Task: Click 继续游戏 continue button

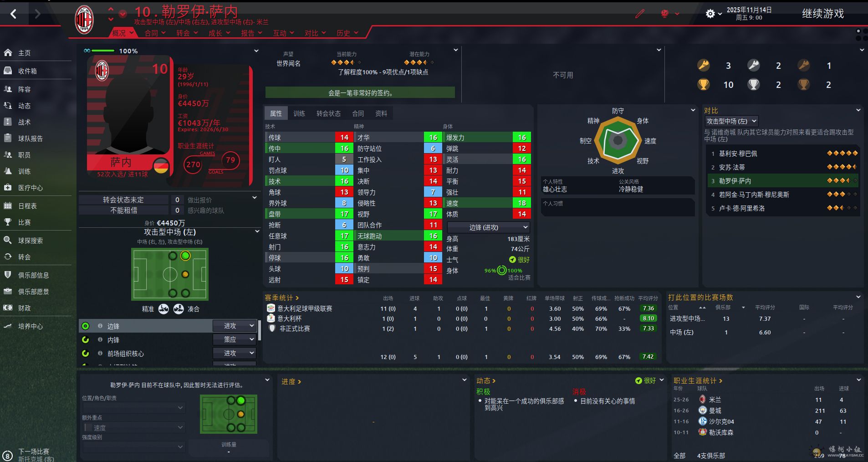Action: pos(822,14)
